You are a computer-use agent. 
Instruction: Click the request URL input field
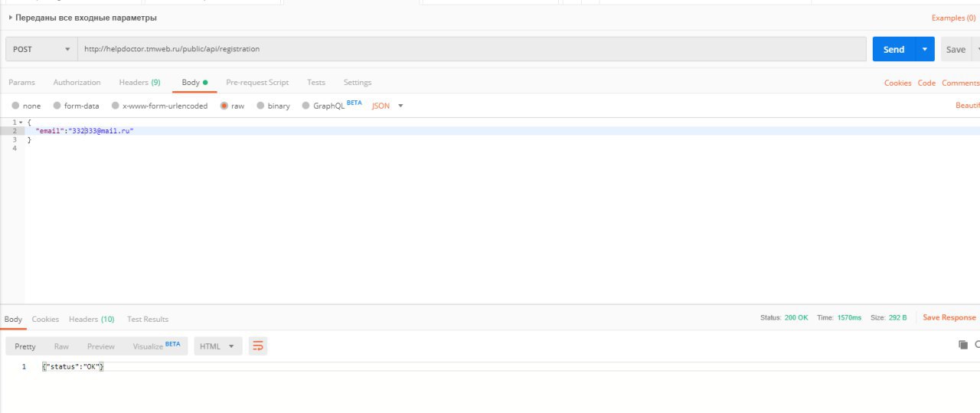(472, 49)
